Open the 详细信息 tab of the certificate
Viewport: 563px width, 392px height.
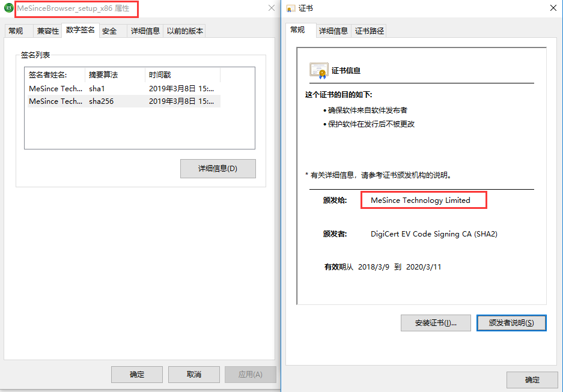pos(333,31)
